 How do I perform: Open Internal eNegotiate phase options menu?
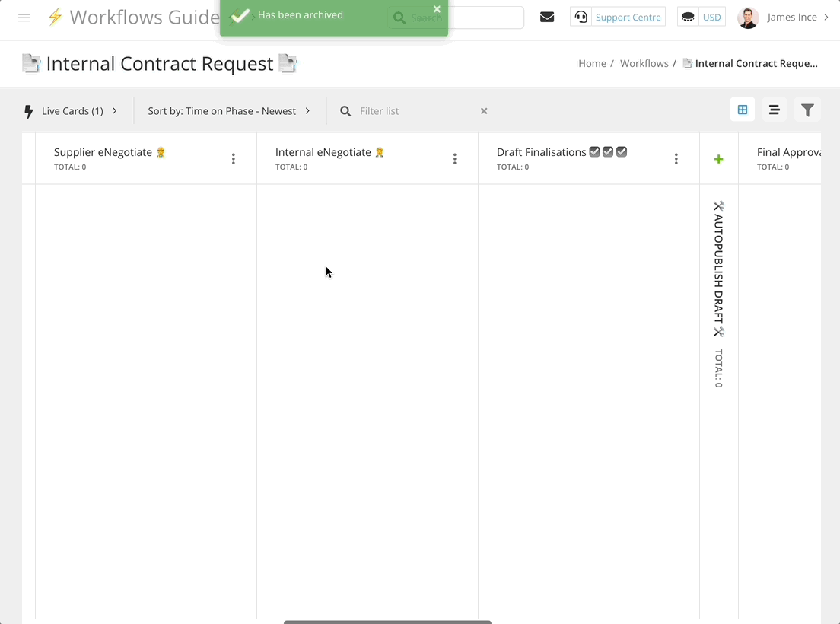tap(454, 158)
